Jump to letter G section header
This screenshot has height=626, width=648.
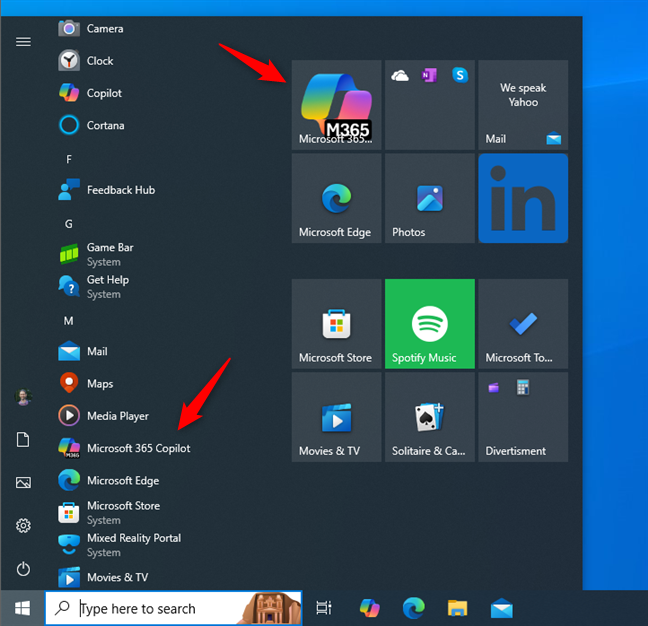click(69, 224)
